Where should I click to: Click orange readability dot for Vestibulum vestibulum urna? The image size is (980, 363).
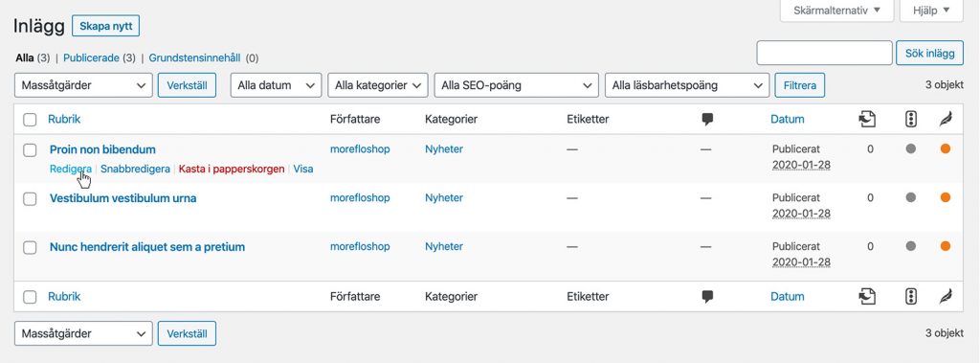tap(945, 197)
